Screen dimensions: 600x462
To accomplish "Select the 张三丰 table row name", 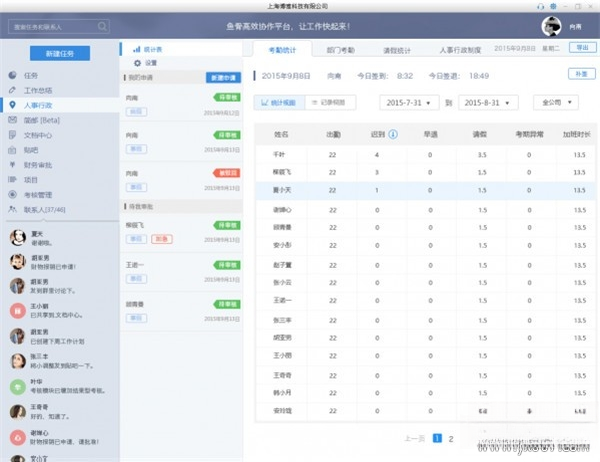I will click(x=282, y=320).
